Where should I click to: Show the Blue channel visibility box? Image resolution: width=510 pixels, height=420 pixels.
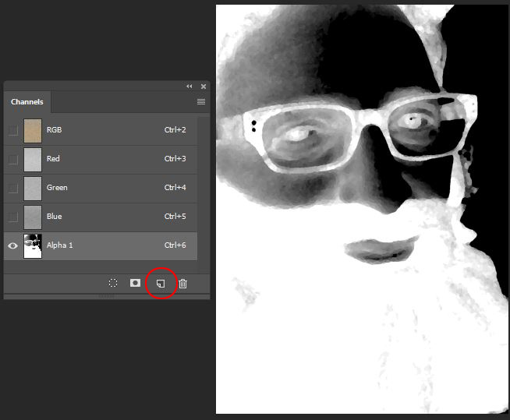13,217
